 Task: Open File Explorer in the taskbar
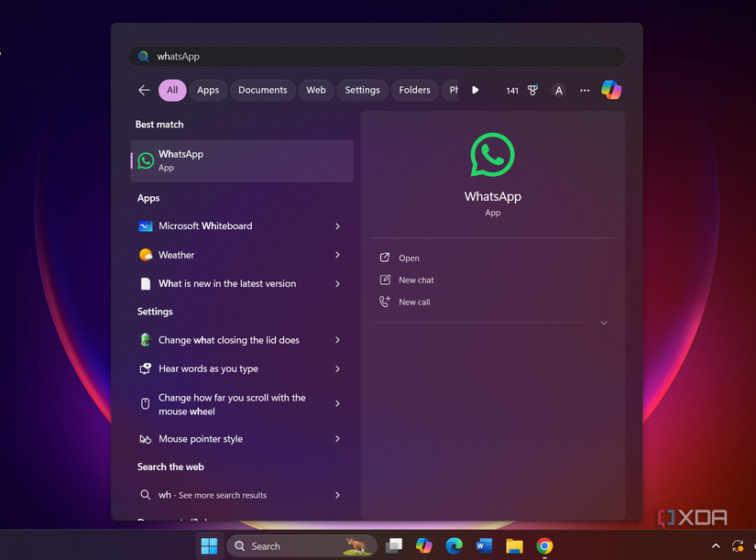514,545
